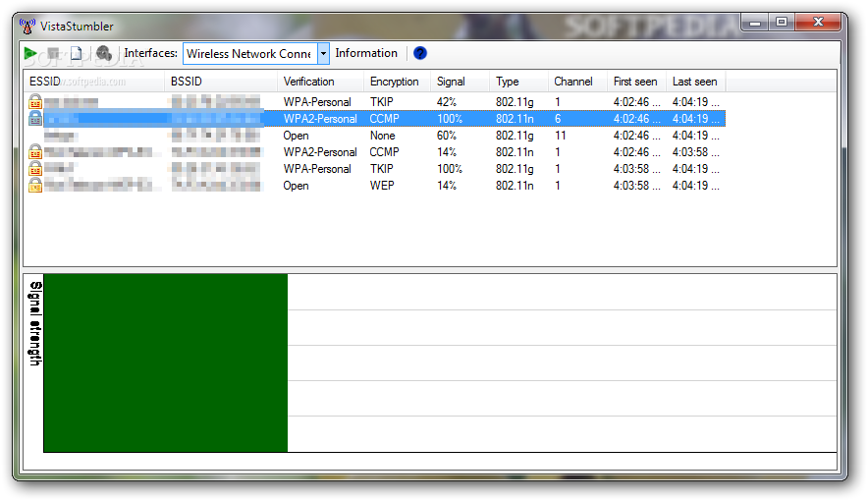Image resolution: width=868 pixels, height=501 pixels.
Task: Sort by Channel column header
Action: (577, 82)
